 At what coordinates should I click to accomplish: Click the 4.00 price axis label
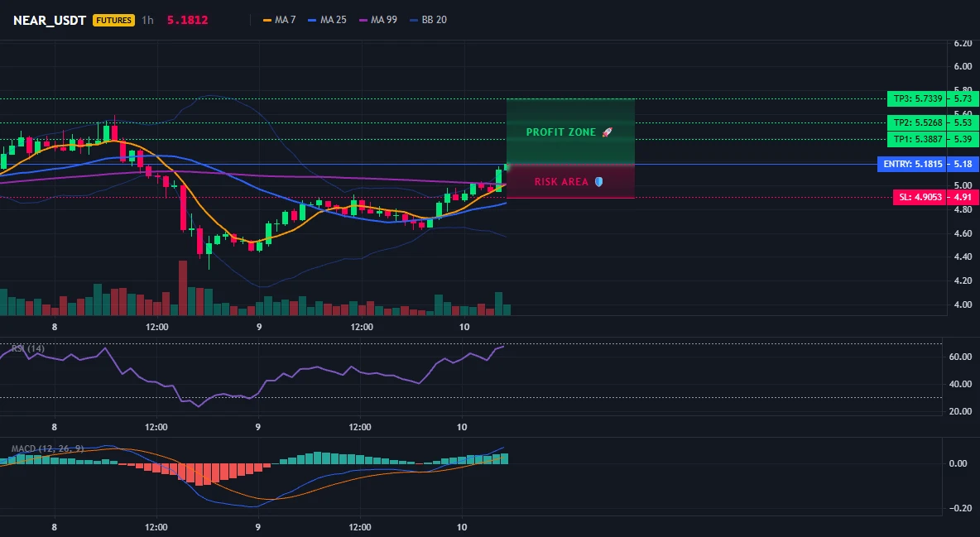point(963,305)
